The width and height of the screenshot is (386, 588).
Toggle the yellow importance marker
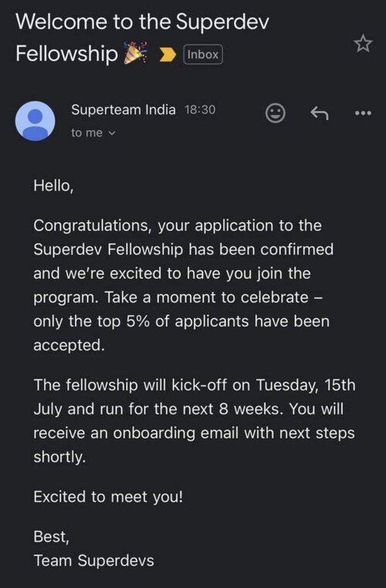168,55
